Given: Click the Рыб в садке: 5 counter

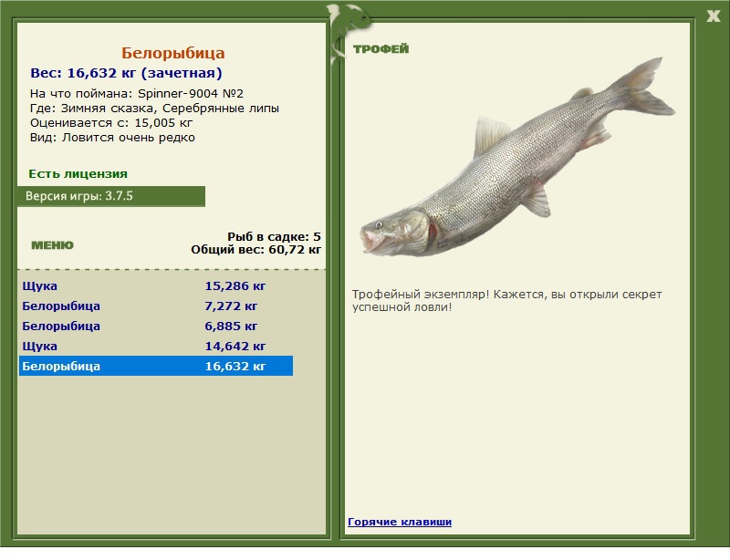Looking at the screenshot, I should [x=275, y=236].
